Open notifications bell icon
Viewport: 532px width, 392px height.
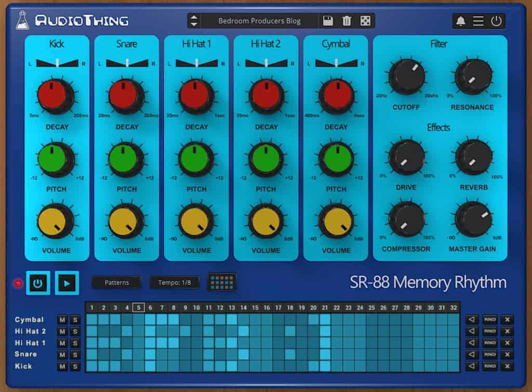tap(460, 21)
